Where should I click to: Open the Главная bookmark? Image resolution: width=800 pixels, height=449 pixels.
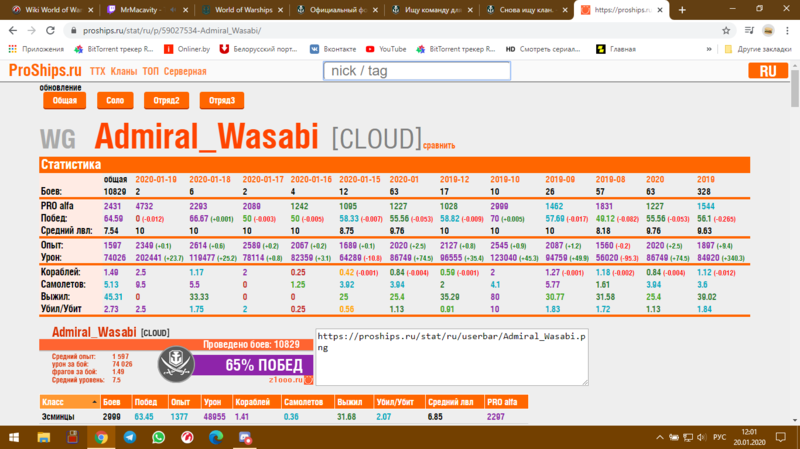point(616,49)
